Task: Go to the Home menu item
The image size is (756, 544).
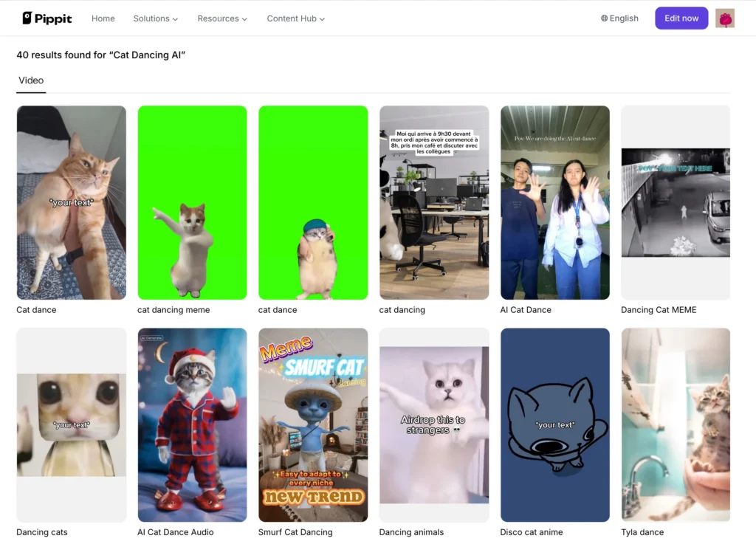Action: pos(103,18)
